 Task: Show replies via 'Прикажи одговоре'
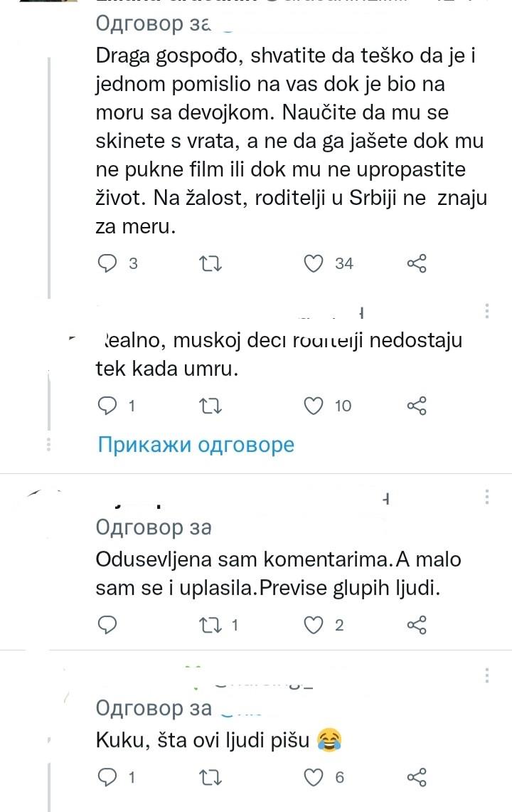click(x=195, y=443)
